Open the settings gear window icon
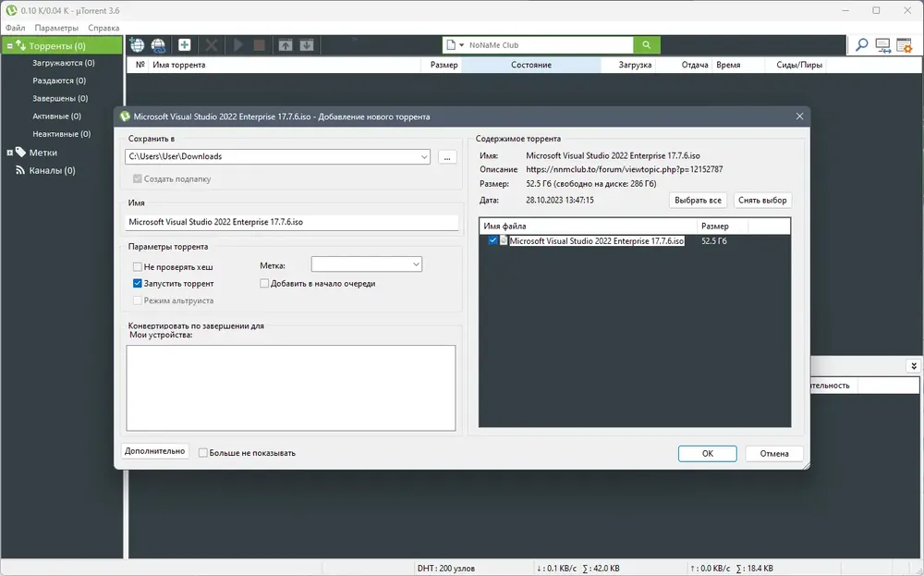Screen dimensions: 924x576 coord(904,45)
